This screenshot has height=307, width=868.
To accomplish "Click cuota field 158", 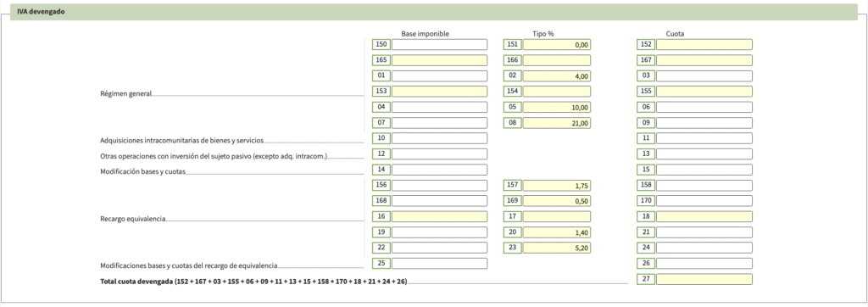I will [704, 186].
